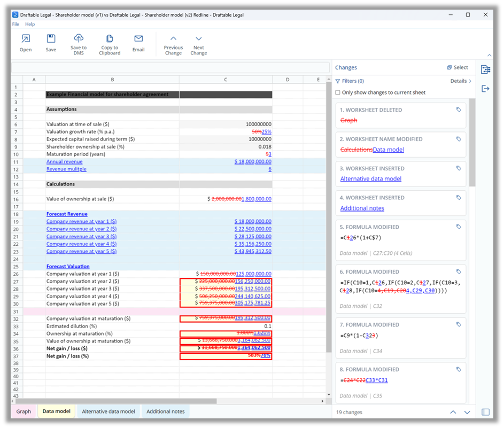Open the File menu
Image resolution: width=504 pixels, height=428 pixels.
(x=15, y=24)
